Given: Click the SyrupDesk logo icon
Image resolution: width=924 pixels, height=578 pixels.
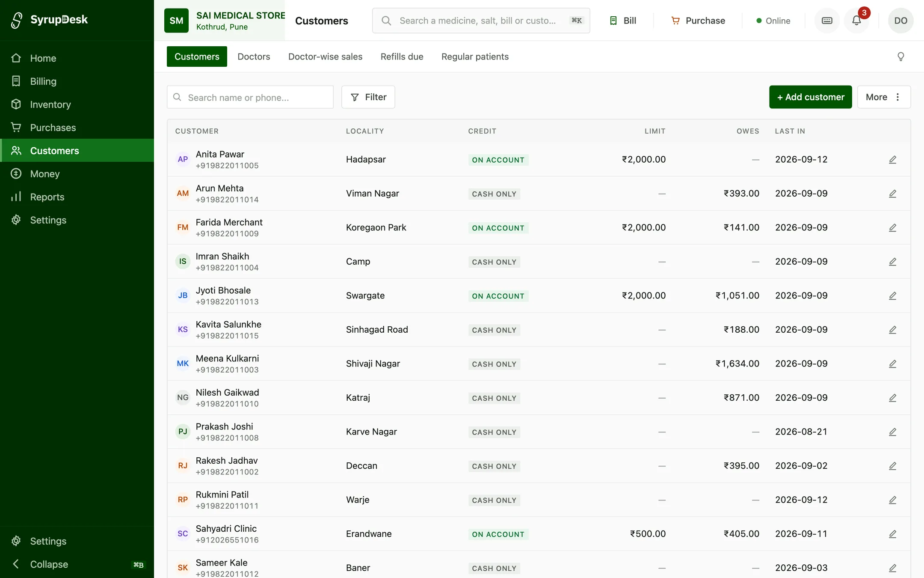Looking at the screenshot, I should 17,20.
